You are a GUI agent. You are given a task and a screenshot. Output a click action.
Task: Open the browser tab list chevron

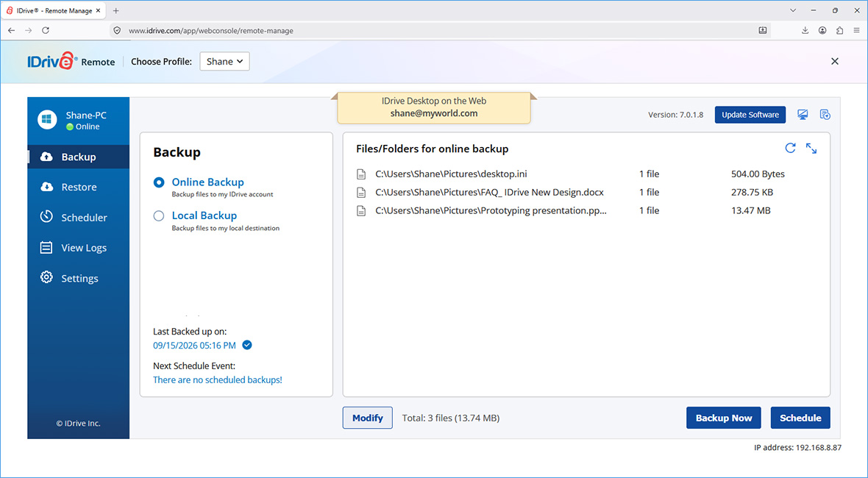tap(793, 10)
